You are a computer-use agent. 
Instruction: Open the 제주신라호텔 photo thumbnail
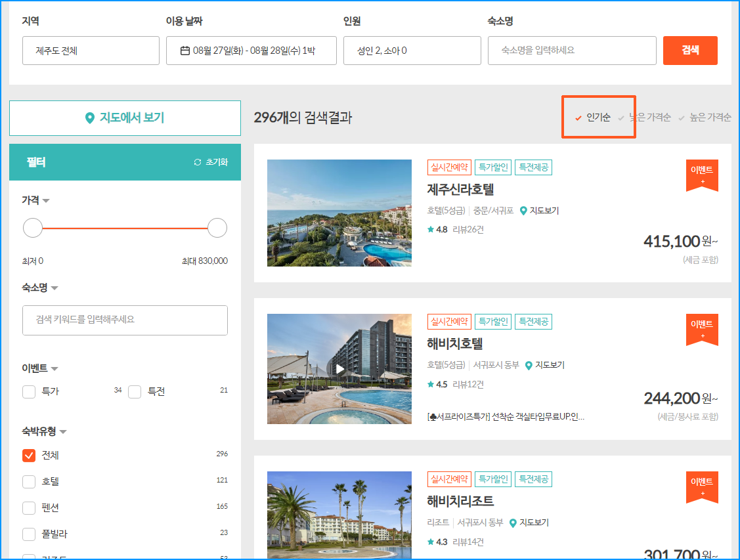[x=339, y=213]
